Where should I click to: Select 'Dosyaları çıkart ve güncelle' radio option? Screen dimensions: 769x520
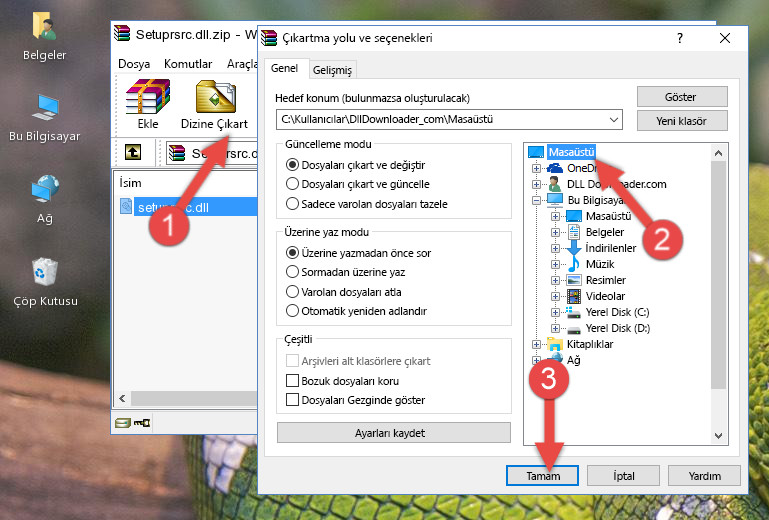coord(292,184)
